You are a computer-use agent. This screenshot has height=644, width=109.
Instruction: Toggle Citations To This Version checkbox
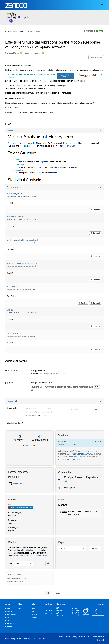coord(24,416)
